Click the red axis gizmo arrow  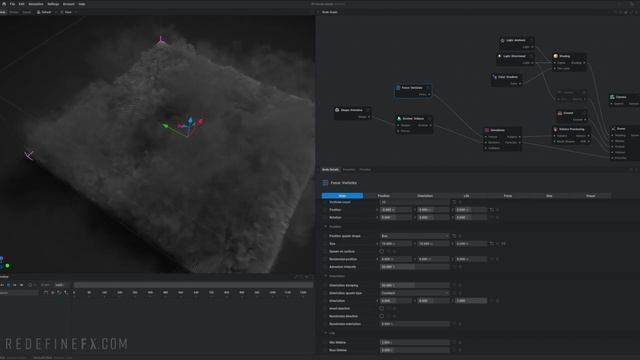(x=200, y=122)
